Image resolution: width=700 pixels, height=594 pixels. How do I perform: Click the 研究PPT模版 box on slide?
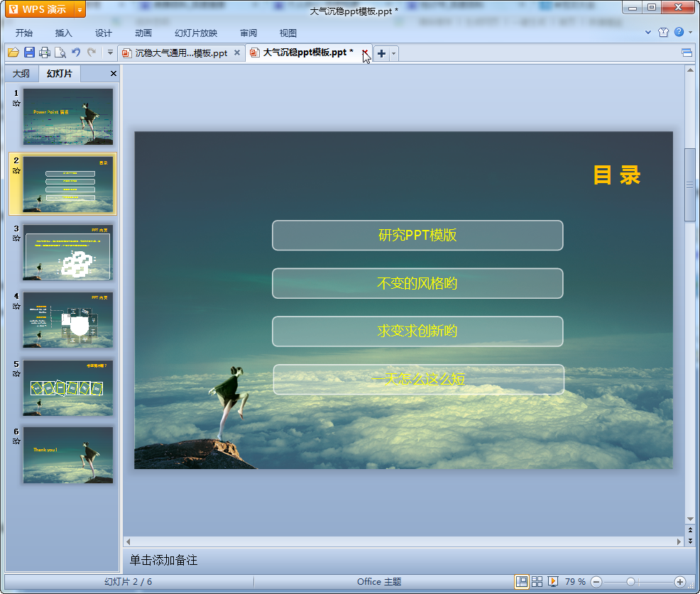[417, 235]
